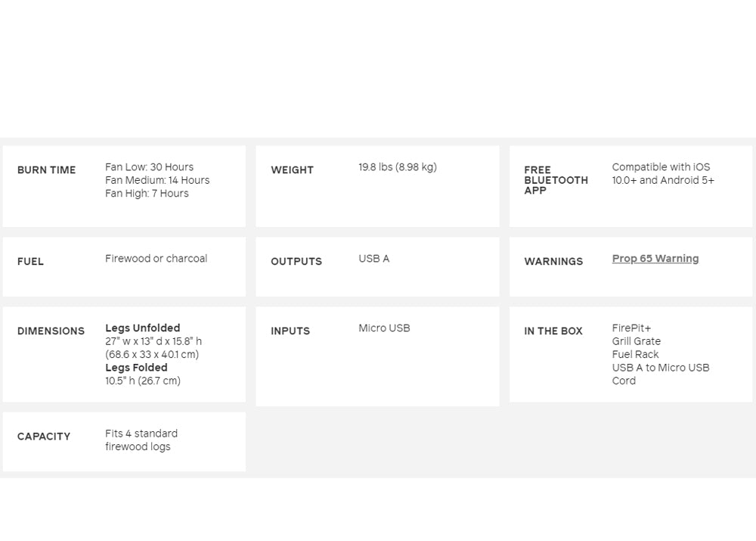Click the WEIGHT spec label
The image size is (756, 541).
[x=292, y=170]
